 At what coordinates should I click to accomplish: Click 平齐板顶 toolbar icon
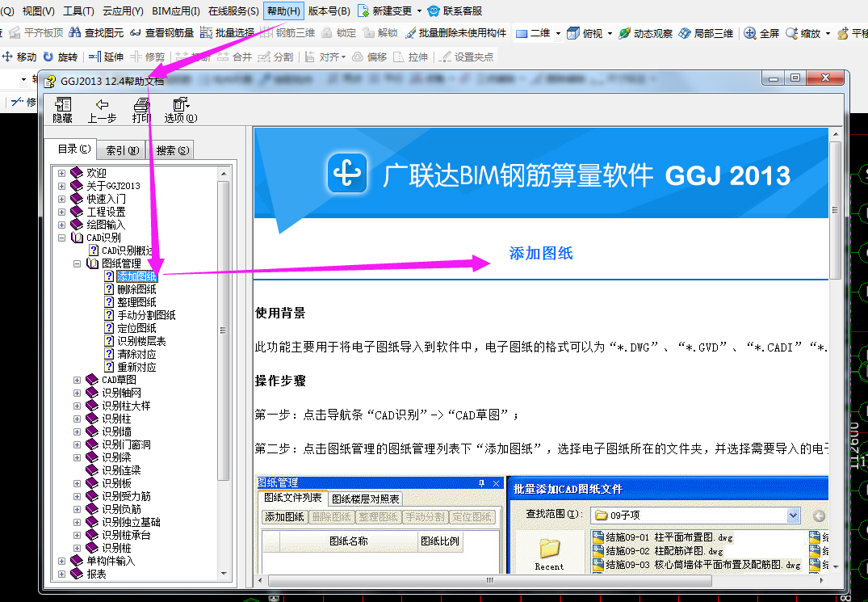(15, 33)
